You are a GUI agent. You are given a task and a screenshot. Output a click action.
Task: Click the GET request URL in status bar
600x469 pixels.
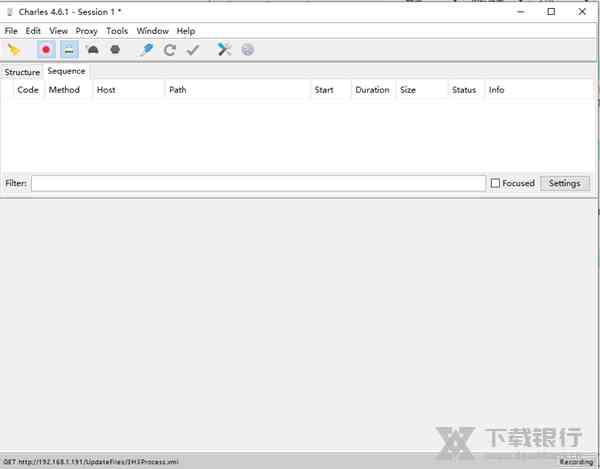pyautogui.click(x=91, y=462)
